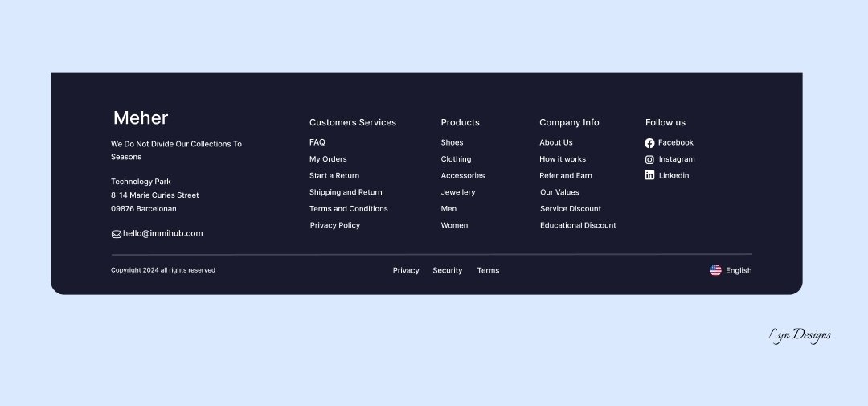The width and height of the screenshot is (868, 406).
Task: Open the FAQ link
Action: pos(317,142)
